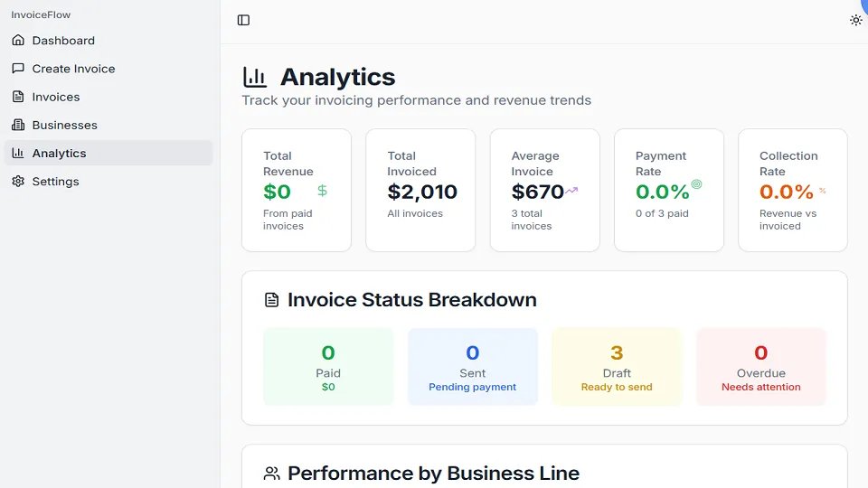Select the Analytics sidebar chart icon
This screenshot has height=488, width=868.
pos(18,154)
